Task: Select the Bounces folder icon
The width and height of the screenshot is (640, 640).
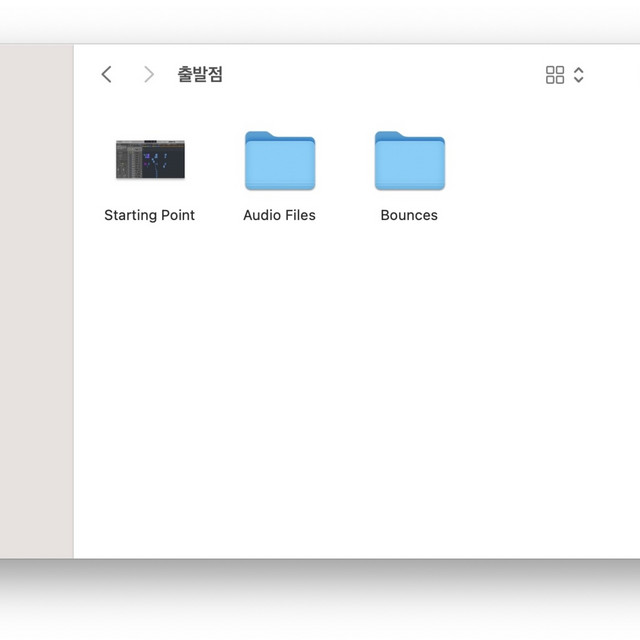Action: click(409, 161)
